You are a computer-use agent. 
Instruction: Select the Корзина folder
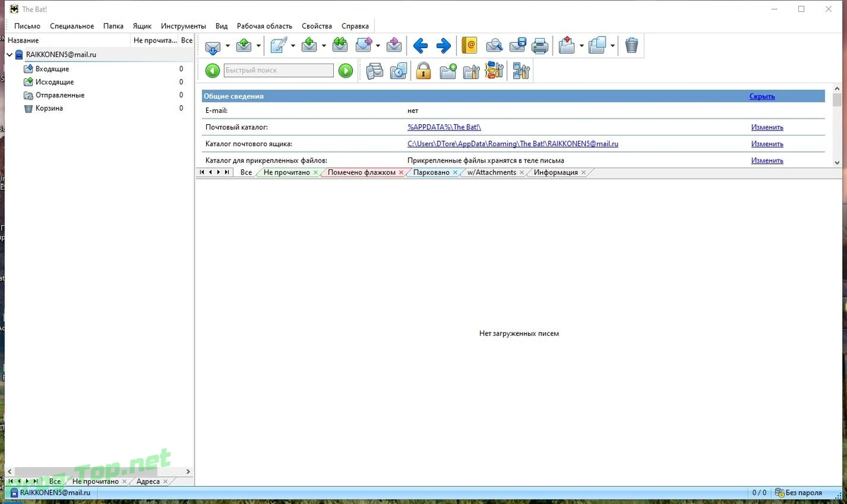click(49, 109)
